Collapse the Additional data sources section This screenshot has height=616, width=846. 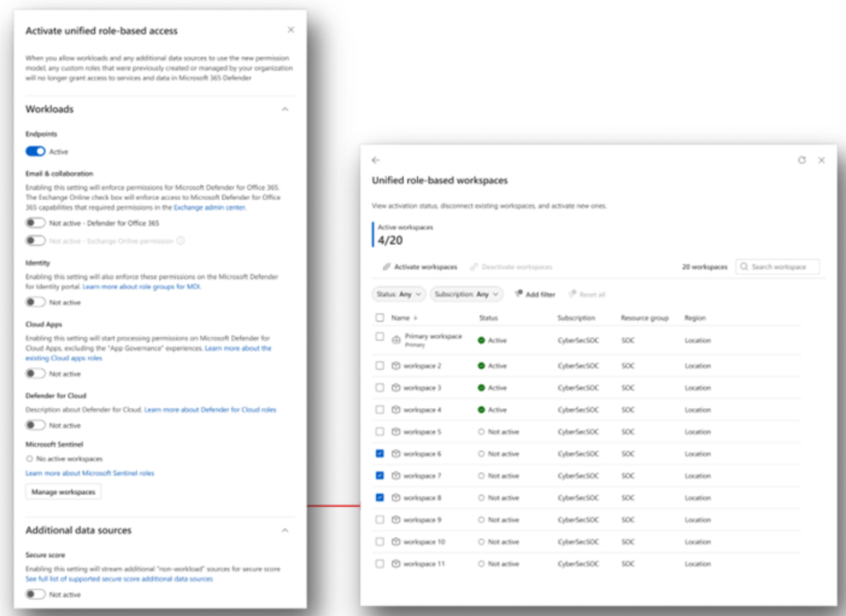click(285, 531)
